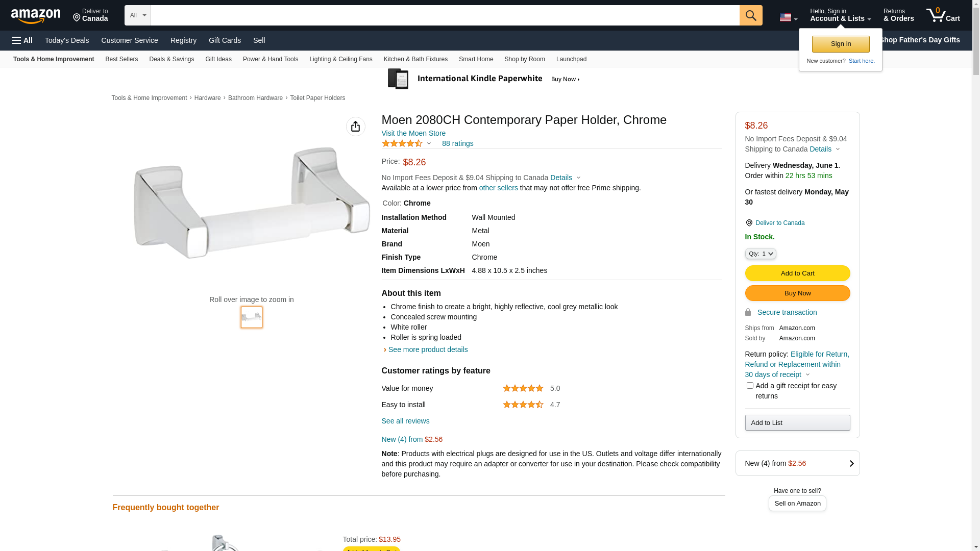Click the Amazon logo
The image size is (980, 551).
(36, 16)
